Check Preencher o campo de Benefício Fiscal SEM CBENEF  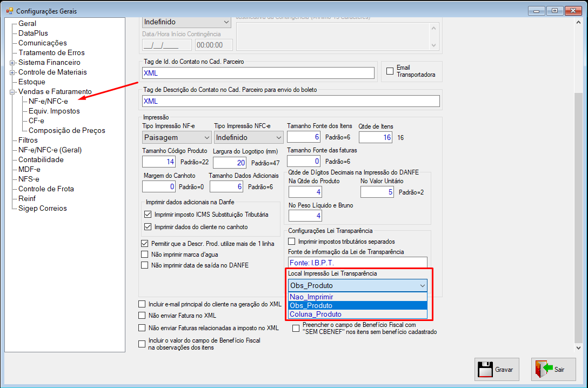tap(296, 329)
